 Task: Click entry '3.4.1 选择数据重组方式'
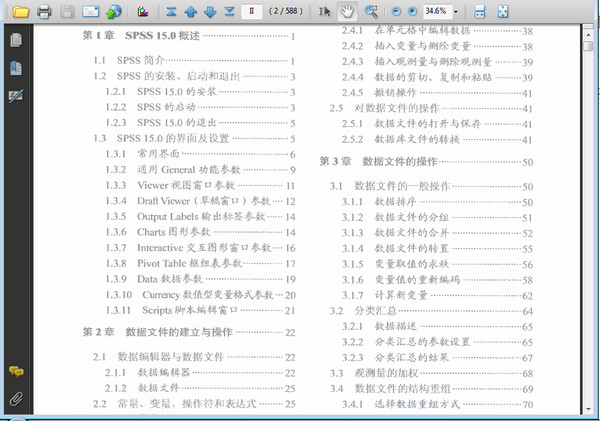(401, 404)
